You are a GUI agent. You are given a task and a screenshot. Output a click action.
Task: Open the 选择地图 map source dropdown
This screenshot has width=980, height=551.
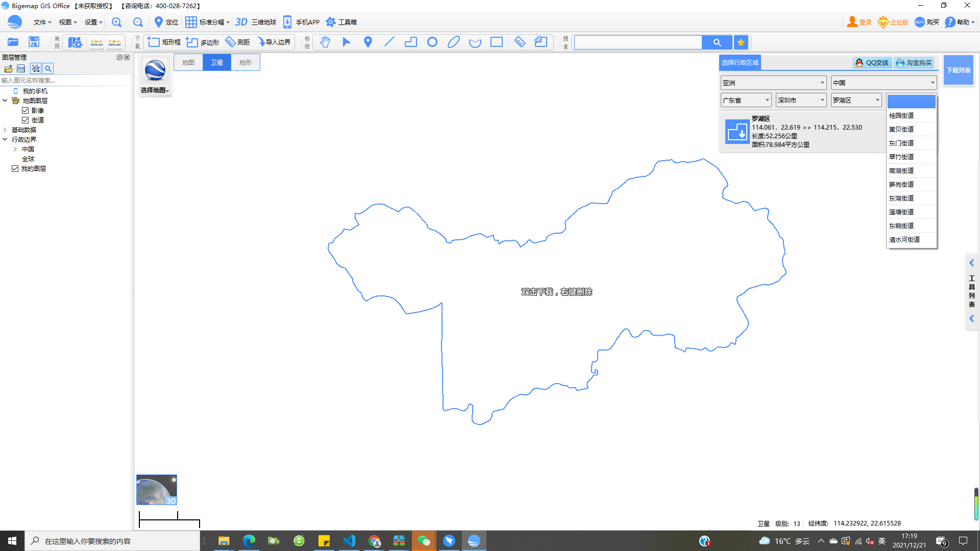(x=155, y=90)
